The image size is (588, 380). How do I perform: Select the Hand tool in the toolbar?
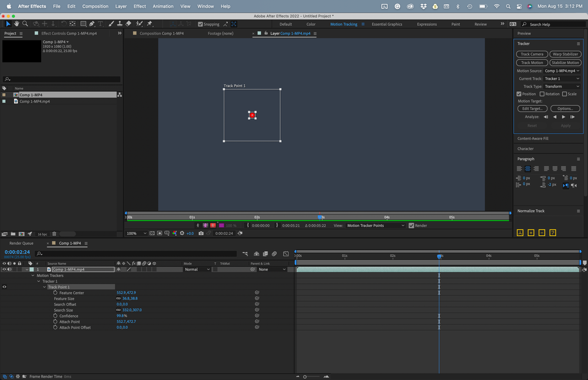point(16,24)
